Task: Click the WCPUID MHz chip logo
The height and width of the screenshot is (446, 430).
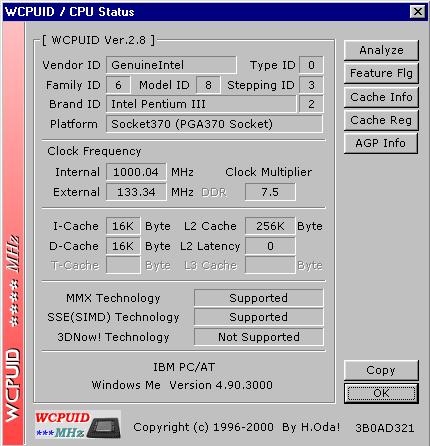Action: click(78, 425)
